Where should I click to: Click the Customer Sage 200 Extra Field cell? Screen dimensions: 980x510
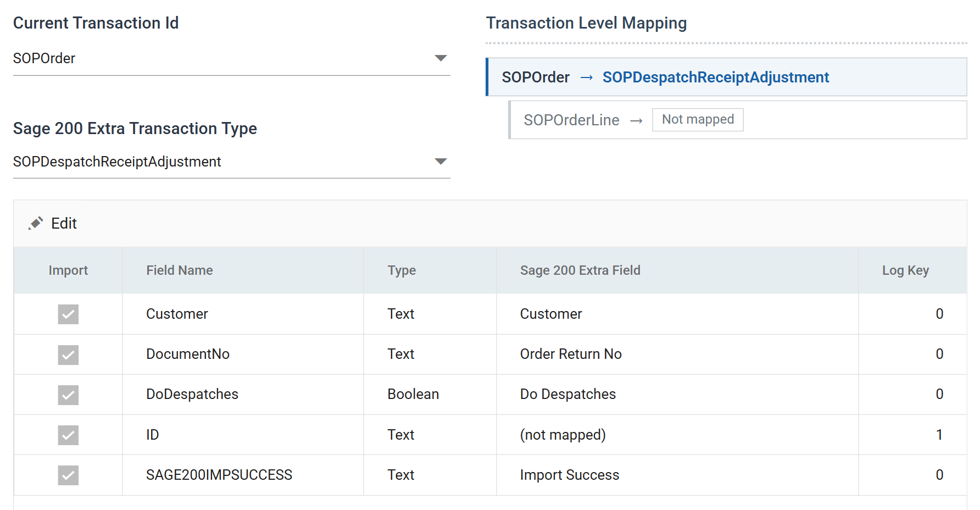677,314
